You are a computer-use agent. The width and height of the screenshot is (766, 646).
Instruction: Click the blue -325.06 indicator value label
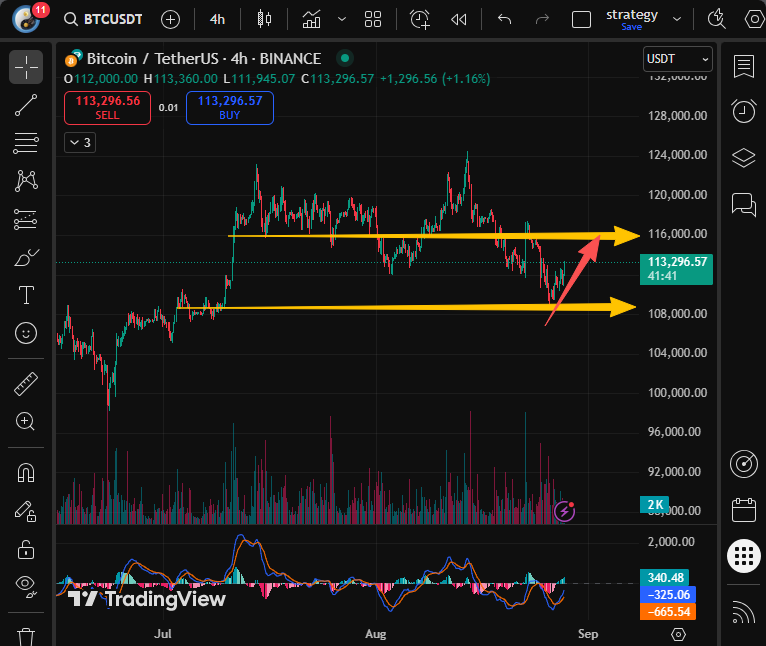[x=668, y=594]
